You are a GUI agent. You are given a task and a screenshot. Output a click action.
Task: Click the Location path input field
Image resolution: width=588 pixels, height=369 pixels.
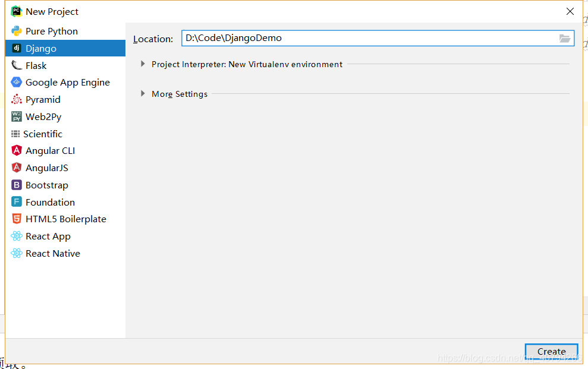click(378, 38)
